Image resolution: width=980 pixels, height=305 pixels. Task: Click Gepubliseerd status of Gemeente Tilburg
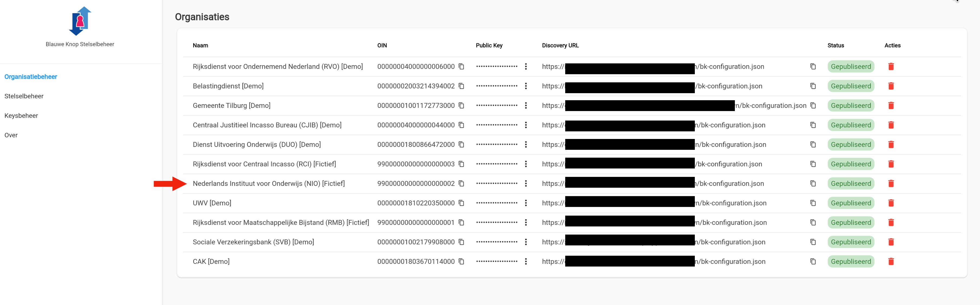point(850,105)
